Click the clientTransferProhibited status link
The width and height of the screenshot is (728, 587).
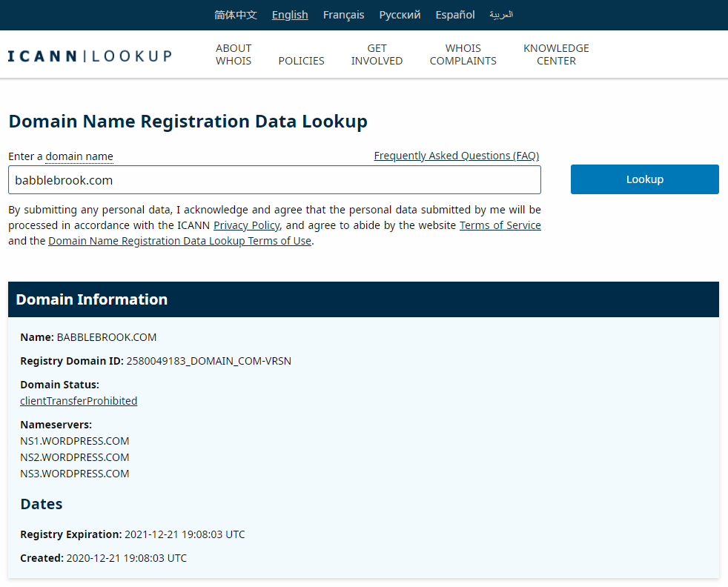[x=79, y=400]
